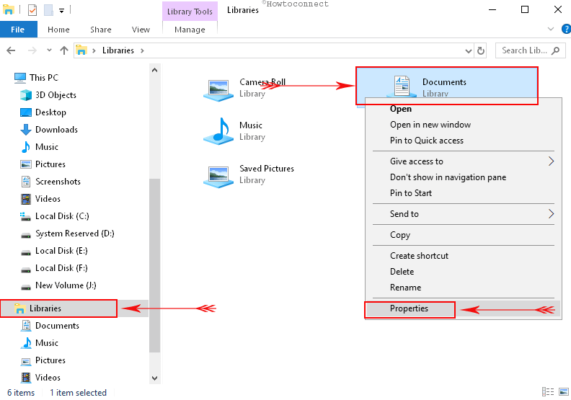Open Videos under Libraries in navigation pane
The height and width of the screenshot is (400, 571).
(x=40, y=377)
